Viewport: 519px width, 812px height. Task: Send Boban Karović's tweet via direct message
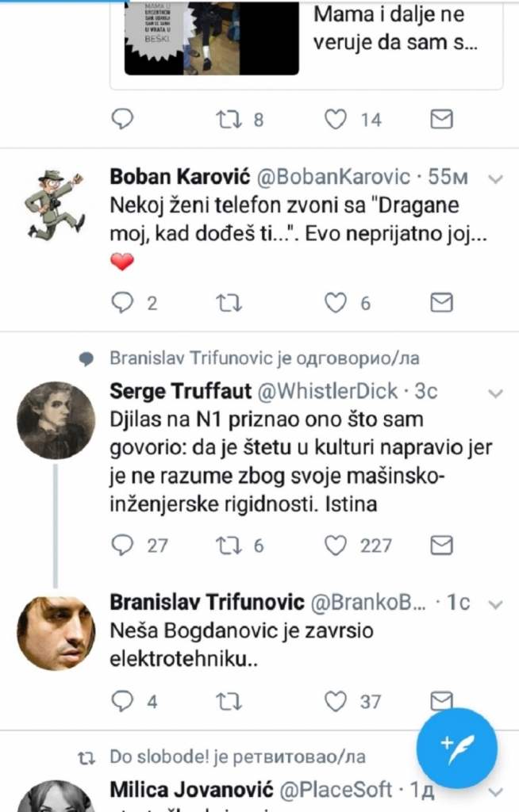pos(442,302)
